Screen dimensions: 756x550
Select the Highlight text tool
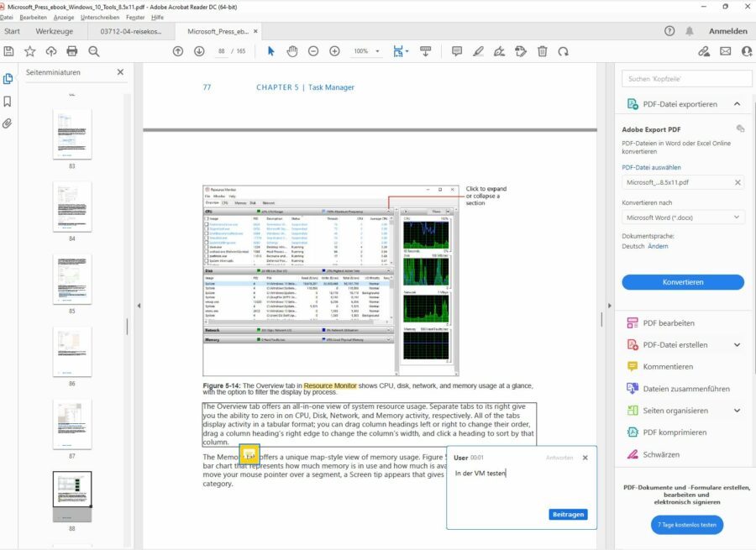(478, 51)
